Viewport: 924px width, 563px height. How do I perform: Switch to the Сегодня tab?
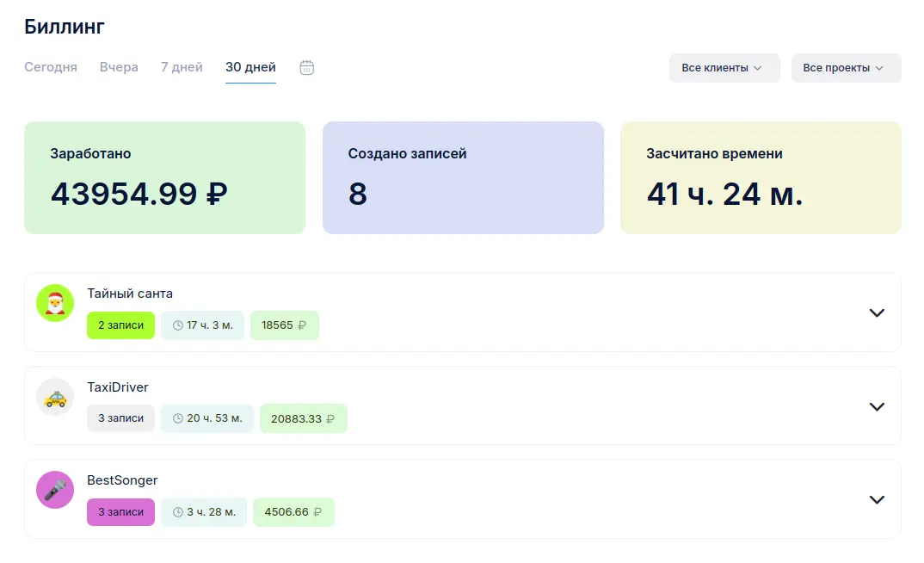[51, 67]
